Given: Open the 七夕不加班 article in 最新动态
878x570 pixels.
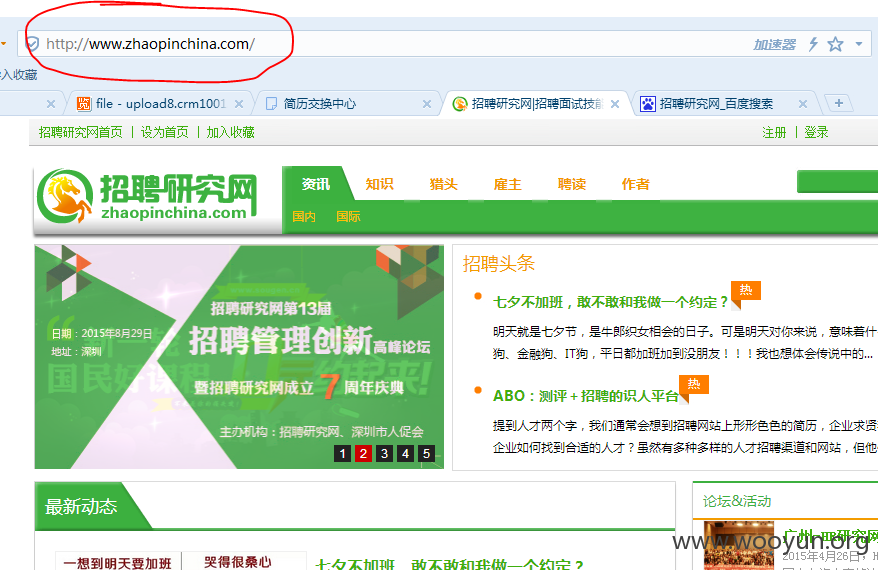Looking at the screenshot, I should pyautogui.click(x=450, y=564).
